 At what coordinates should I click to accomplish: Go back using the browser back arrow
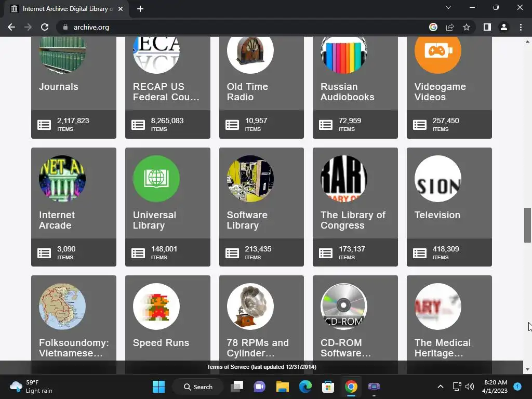click(x=11, y=27)
